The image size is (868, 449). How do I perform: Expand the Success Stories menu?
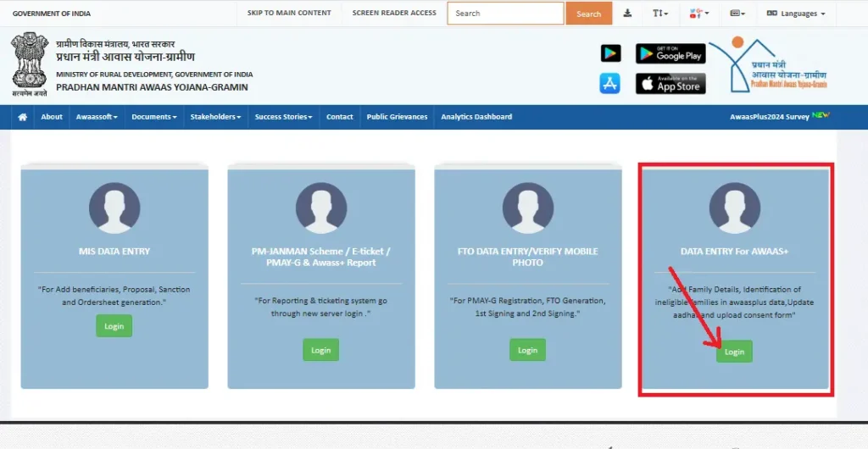283,117
